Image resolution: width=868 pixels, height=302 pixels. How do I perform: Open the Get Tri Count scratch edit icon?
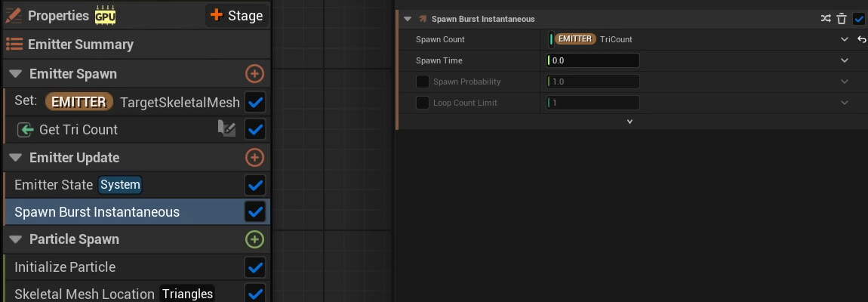[227, 129]
